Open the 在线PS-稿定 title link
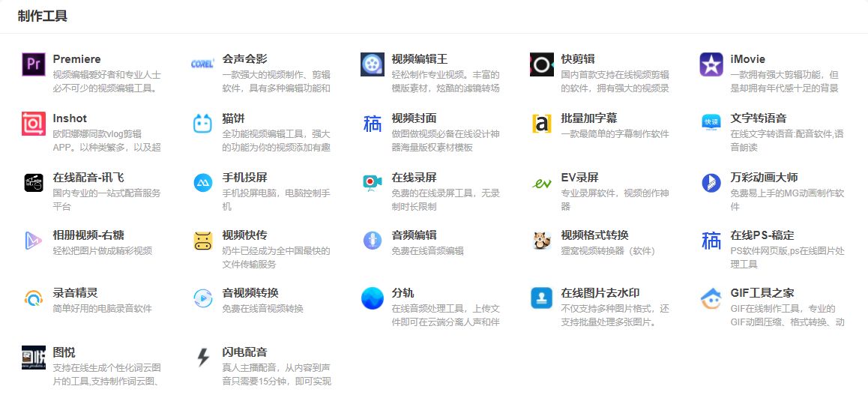This screenshot has width=868, height=404. click(x=762, y=235)
